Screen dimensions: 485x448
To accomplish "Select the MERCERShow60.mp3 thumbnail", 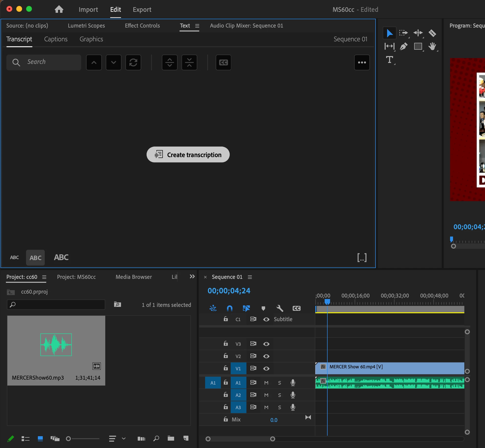I will pos(56,345).
